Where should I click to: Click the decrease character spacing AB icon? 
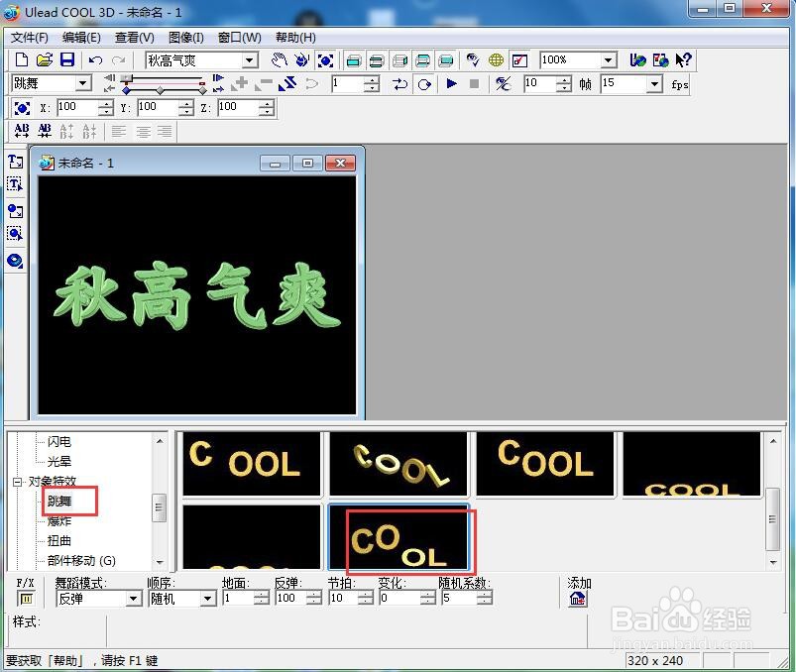coord(45,131)
